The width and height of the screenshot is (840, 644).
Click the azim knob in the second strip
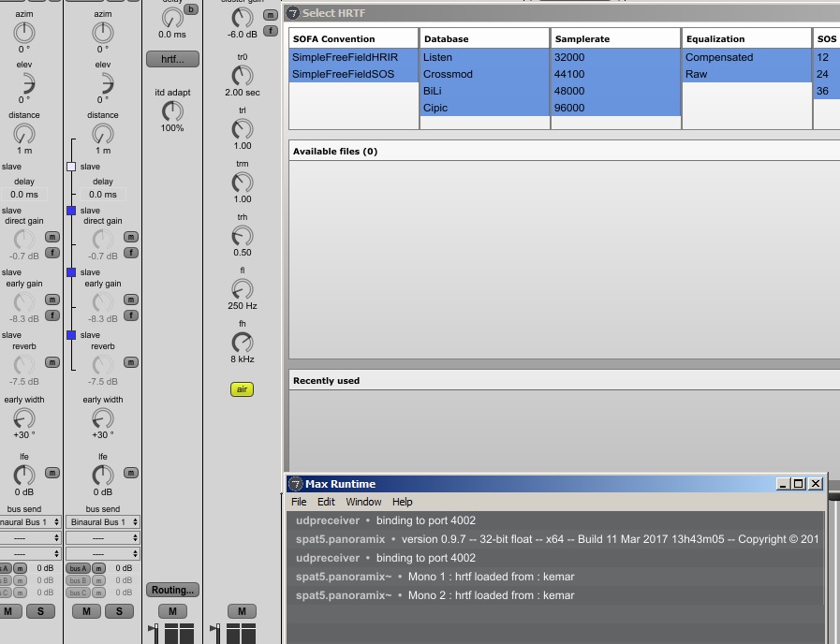[x=103, y=33]
